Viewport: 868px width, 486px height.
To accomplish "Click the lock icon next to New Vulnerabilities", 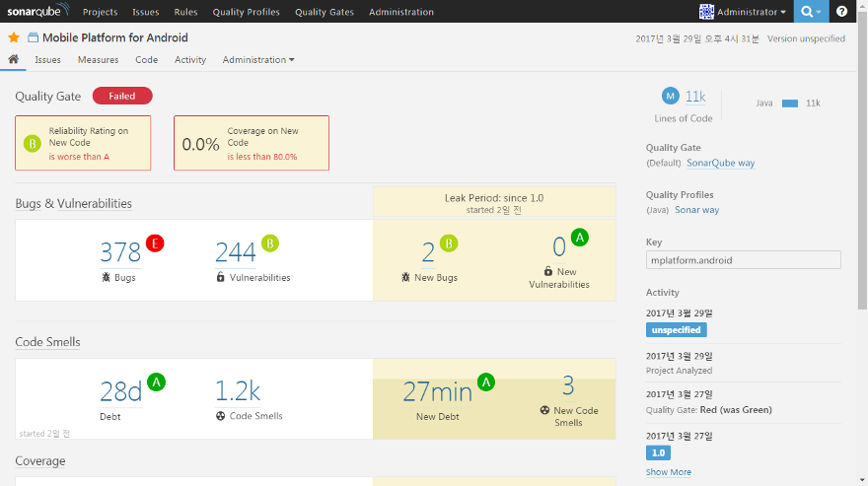I will tap(548, 271).
